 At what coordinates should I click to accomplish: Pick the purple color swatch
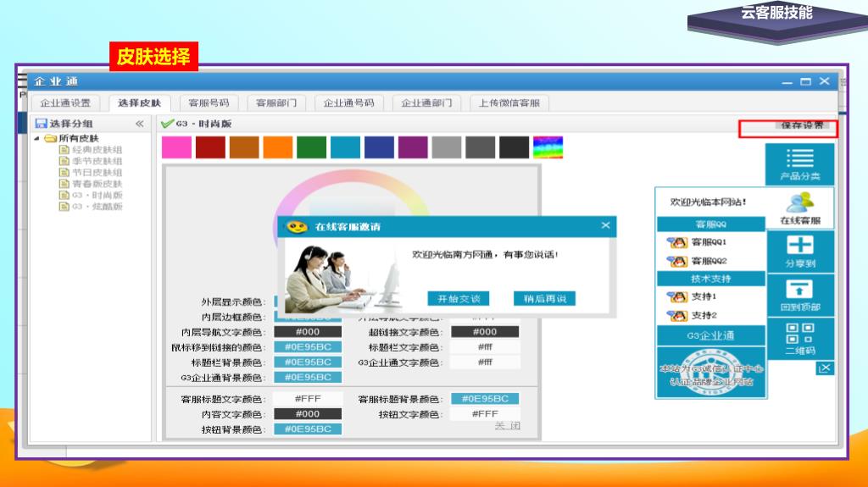[413, 147]
